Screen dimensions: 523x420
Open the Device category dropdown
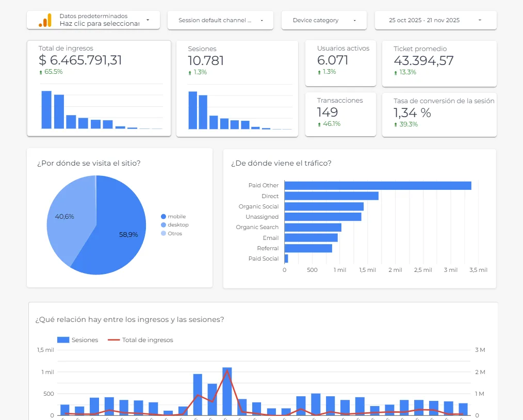[x=324, y=20]
